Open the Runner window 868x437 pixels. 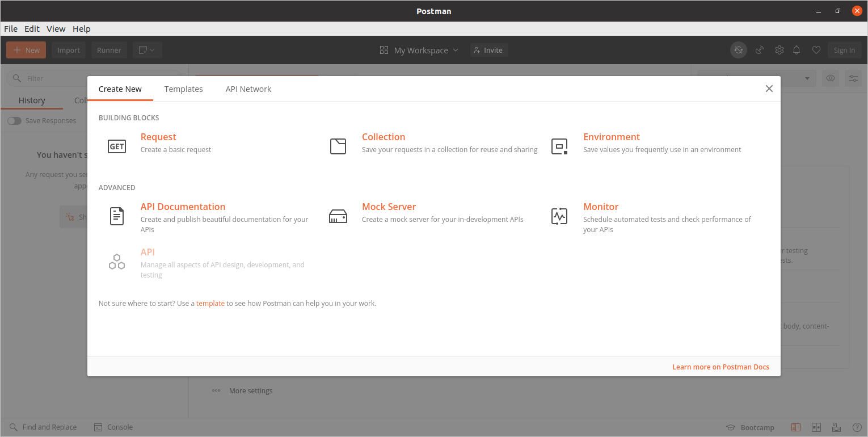(109, 50)
